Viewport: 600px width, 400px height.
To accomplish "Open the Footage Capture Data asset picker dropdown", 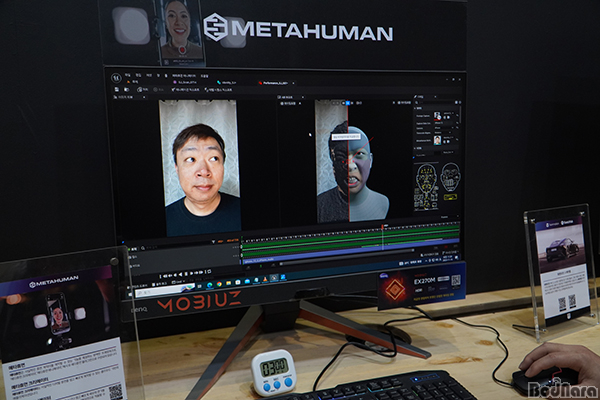I will [448, 113].
